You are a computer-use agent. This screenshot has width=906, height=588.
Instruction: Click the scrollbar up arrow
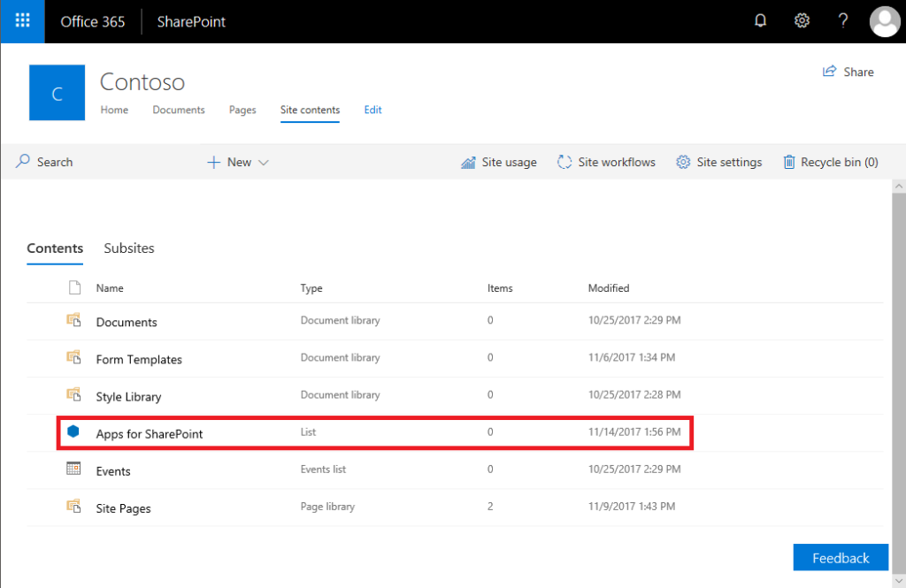coord(899,186)
